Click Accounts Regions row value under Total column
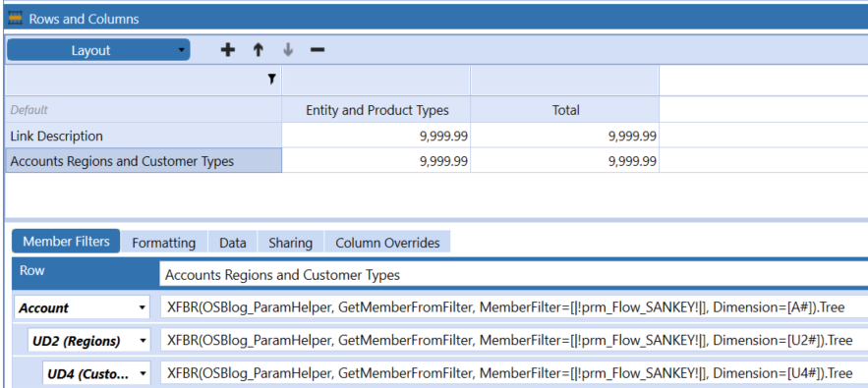The image size is (868, 388). (565, 161)
